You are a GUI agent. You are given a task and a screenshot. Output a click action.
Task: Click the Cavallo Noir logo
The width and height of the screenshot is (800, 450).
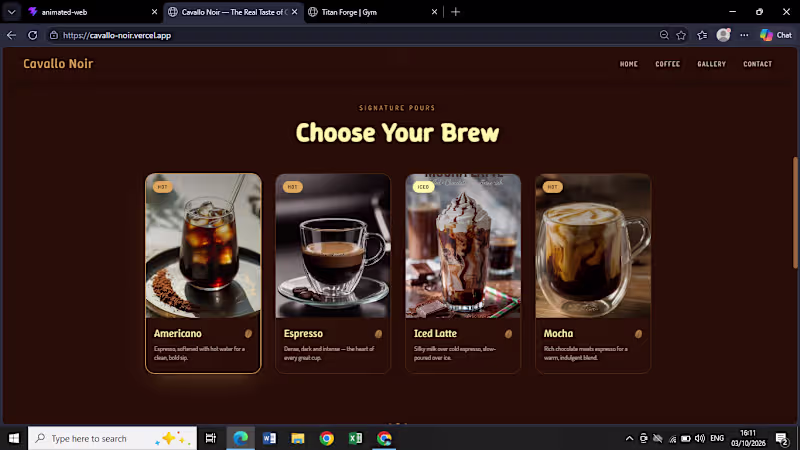tap(58, 64)
